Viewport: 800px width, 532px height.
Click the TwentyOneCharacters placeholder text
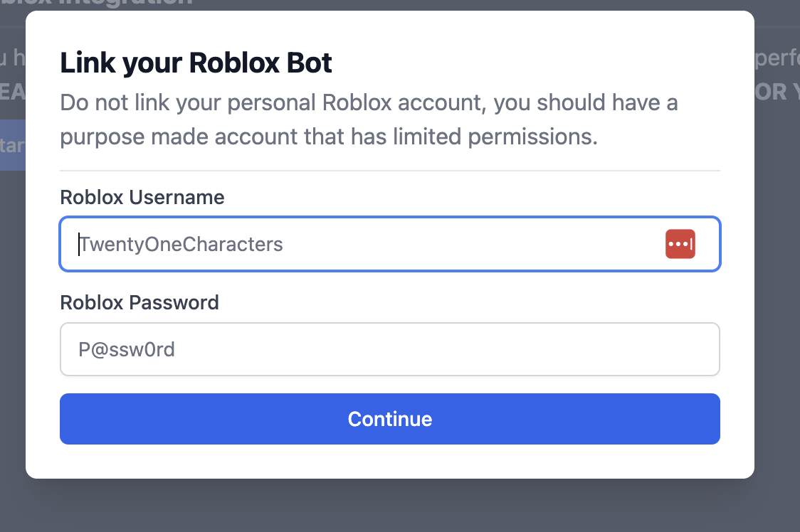[x=181, y=245]
